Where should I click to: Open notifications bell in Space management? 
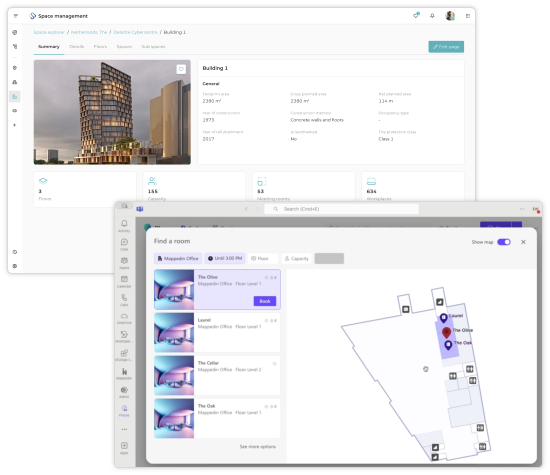coord(432,16)
